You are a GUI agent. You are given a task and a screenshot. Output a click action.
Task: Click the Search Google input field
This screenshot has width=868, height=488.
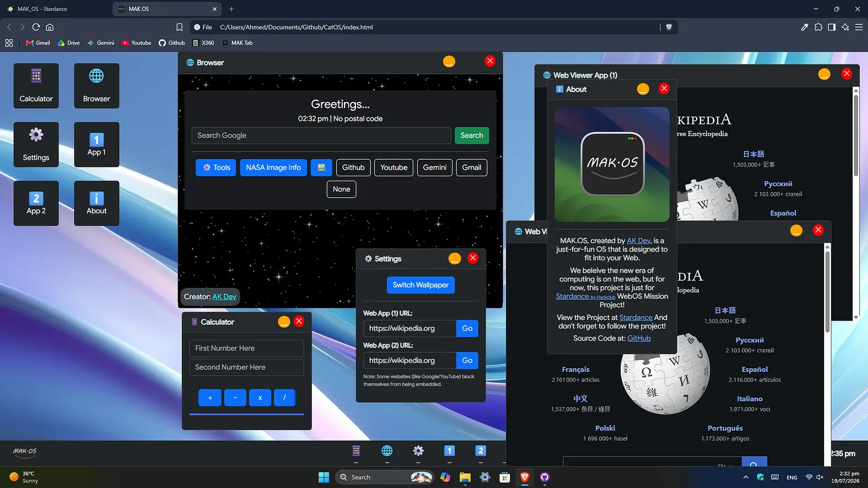coord(321,136)
